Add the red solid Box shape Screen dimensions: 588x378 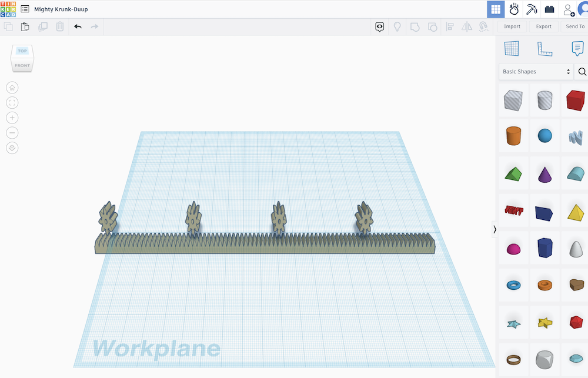pyautogui.click(x=575, y=101)
